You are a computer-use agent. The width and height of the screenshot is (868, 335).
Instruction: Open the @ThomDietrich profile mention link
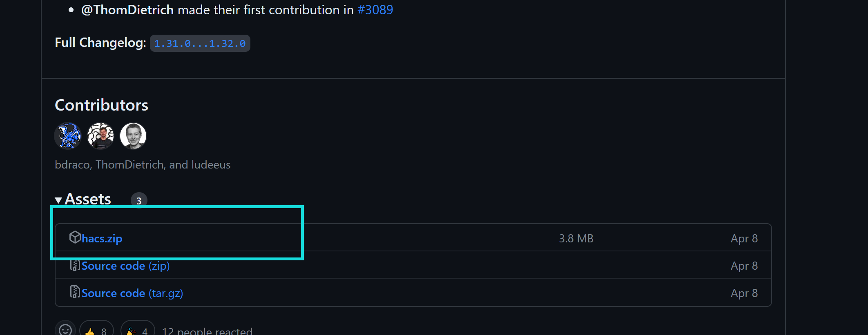tap(127, 10)
